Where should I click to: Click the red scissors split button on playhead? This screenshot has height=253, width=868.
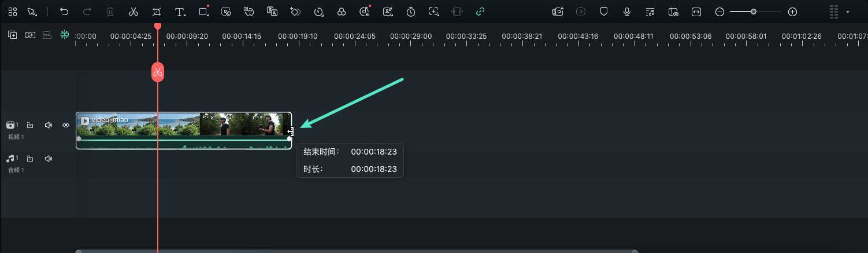click(158, 72)
